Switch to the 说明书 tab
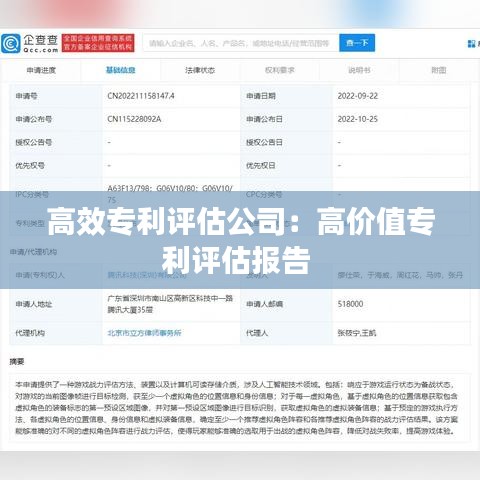 pyautogui.click(x=359, y=70)
